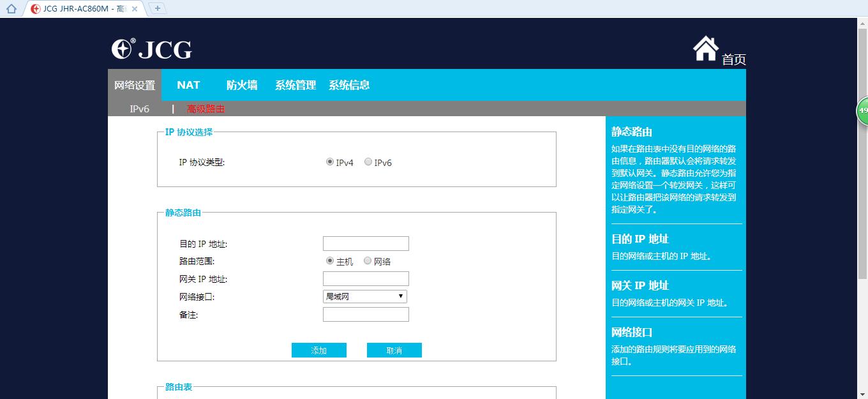Switch to the NAT tab

[187, 84]
